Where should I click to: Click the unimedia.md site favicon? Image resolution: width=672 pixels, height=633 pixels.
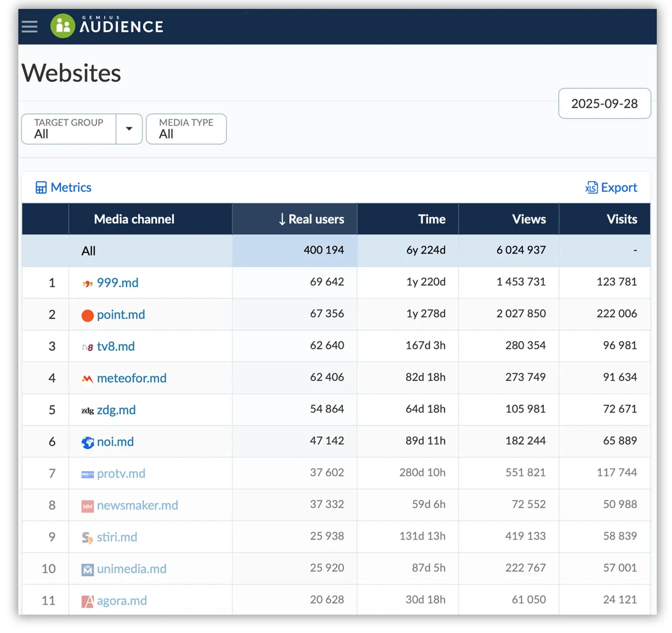pos(88,569)
